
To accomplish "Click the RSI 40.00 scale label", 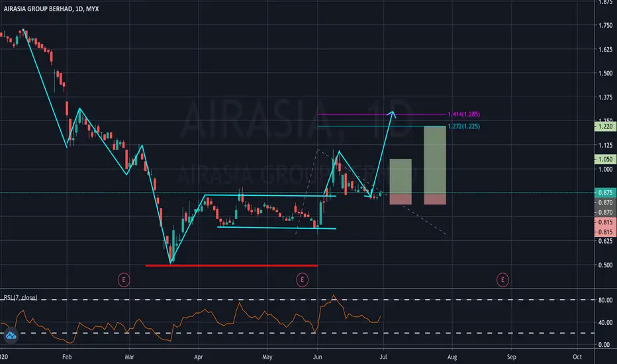I will pos(606,322).
